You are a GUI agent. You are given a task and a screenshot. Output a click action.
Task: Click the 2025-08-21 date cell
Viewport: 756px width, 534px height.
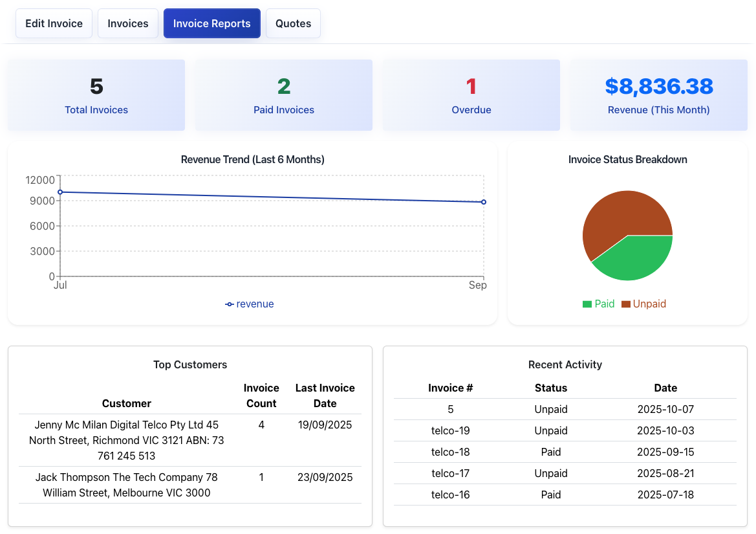pyautogui.click(x=665, y=473)
